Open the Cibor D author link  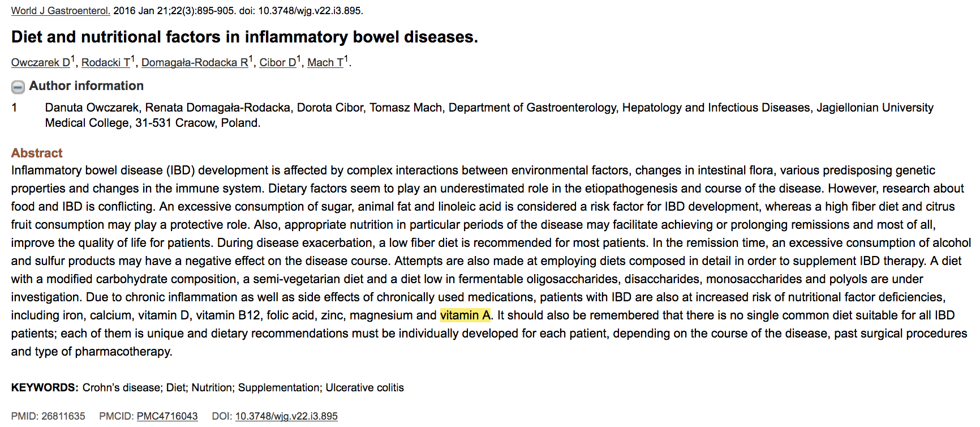[x=277, y=63]
